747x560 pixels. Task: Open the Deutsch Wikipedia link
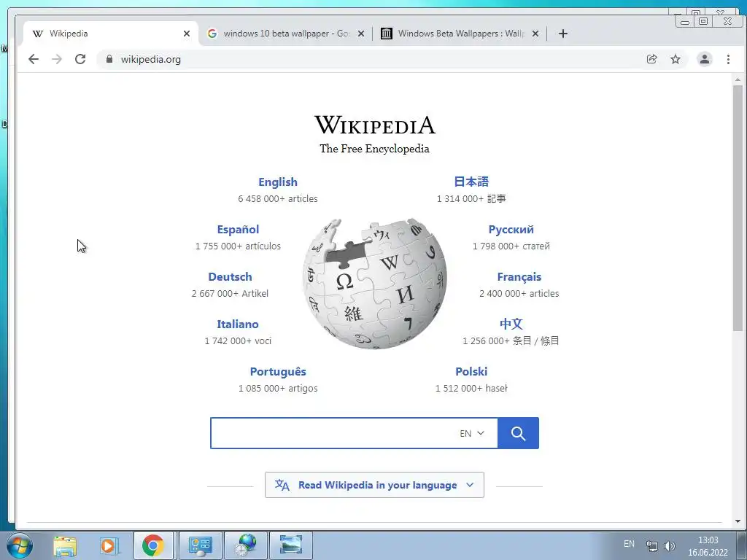[230, 276]
